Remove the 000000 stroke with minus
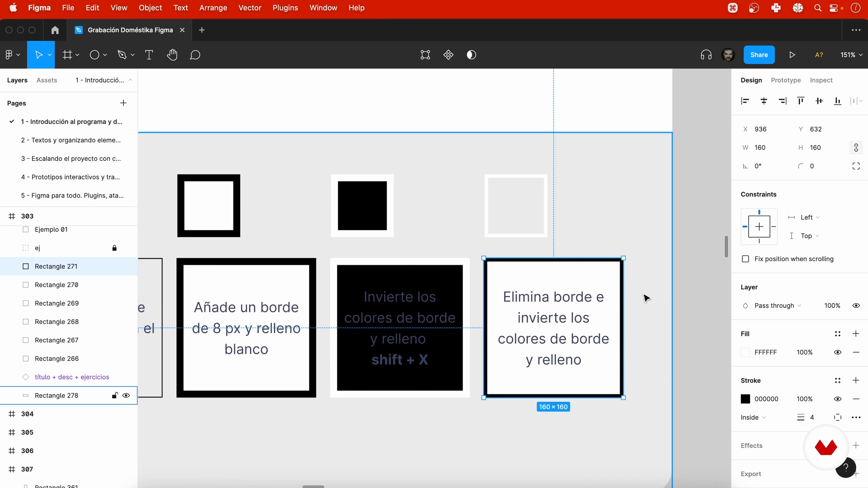 click(856, 399)
